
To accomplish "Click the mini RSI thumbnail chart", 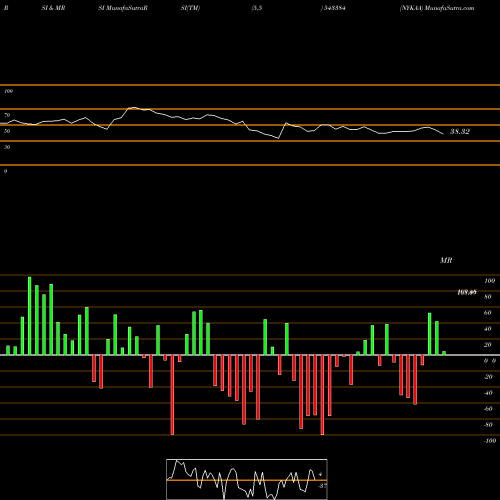I will (247, 479).
